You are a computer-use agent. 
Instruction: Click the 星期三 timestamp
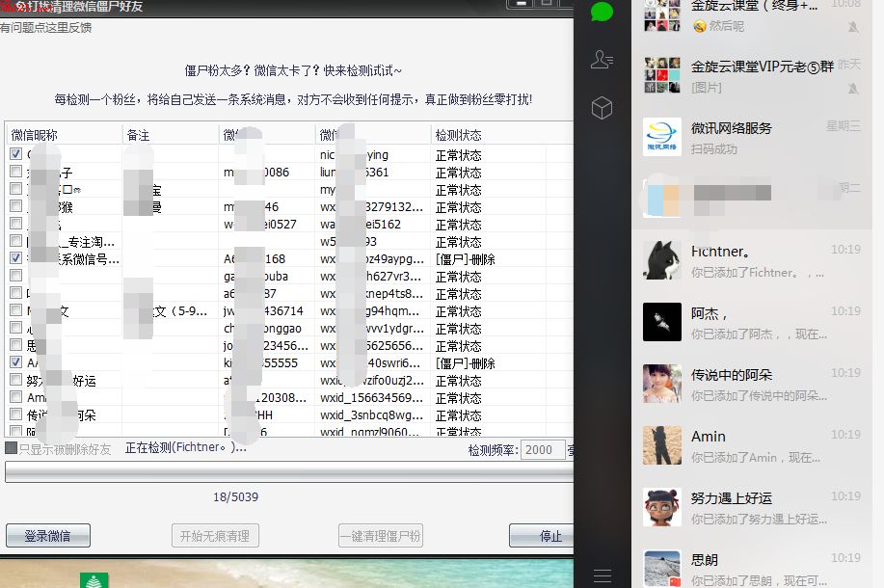pos(844,125)
